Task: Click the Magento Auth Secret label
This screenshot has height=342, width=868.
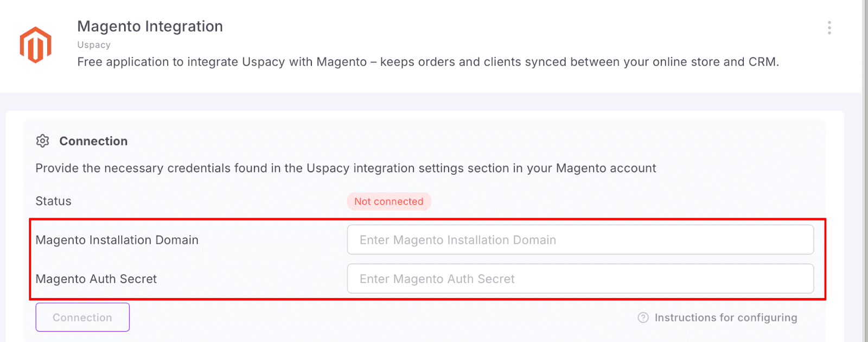Action: [96, 279]
